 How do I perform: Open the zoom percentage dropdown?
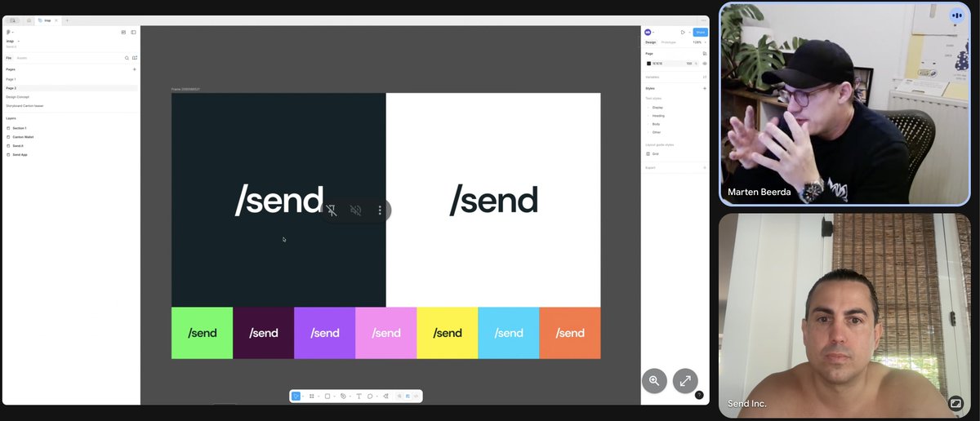click(699, 42)
